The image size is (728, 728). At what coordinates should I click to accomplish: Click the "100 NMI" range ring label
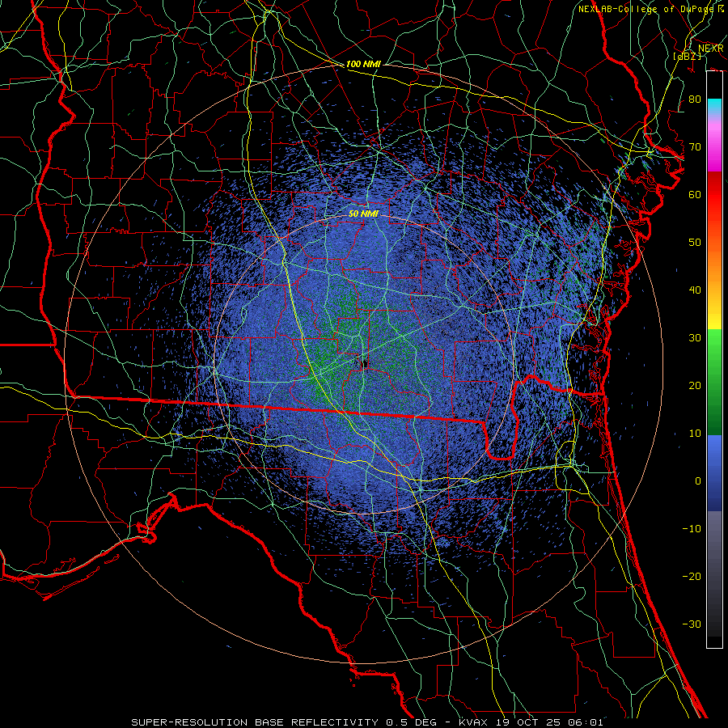coord(363,64)
